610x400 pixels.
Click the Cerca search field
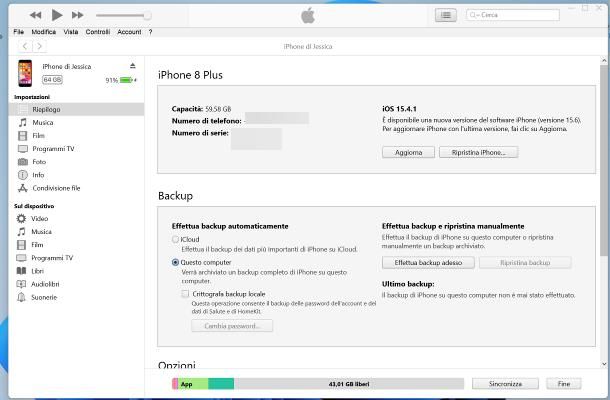pyautogui.click(x=513, y=15)
